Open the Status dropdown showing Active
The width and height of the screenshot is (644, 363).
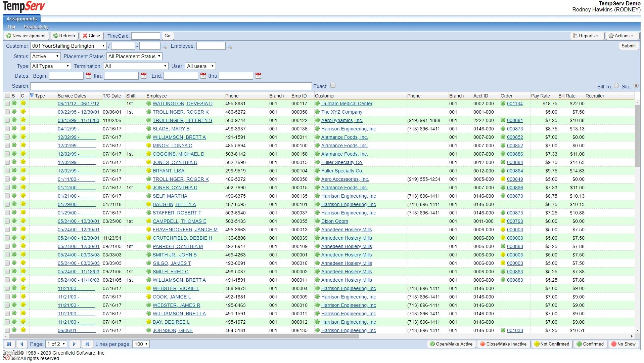click(x=45, y=56)
